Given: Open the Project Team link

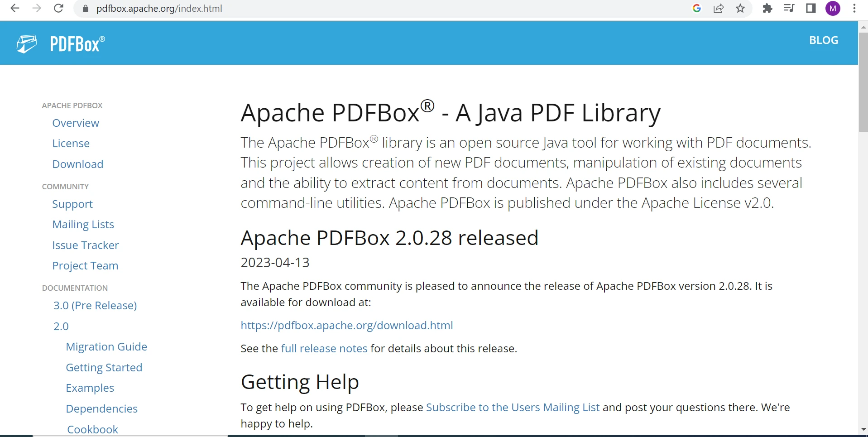Looking at the screenshot, I should pyautogui.click(x=85, y=266).
